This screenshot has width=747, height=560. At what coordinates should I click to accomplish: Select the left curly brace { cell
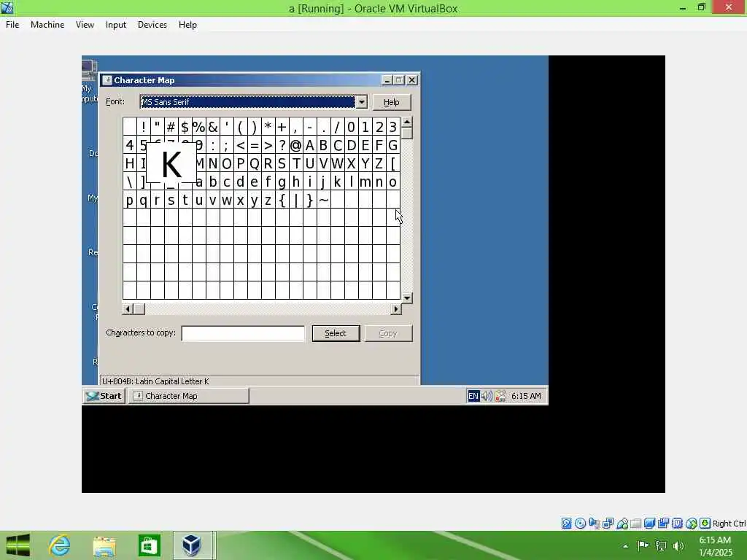tap(282, 200)
